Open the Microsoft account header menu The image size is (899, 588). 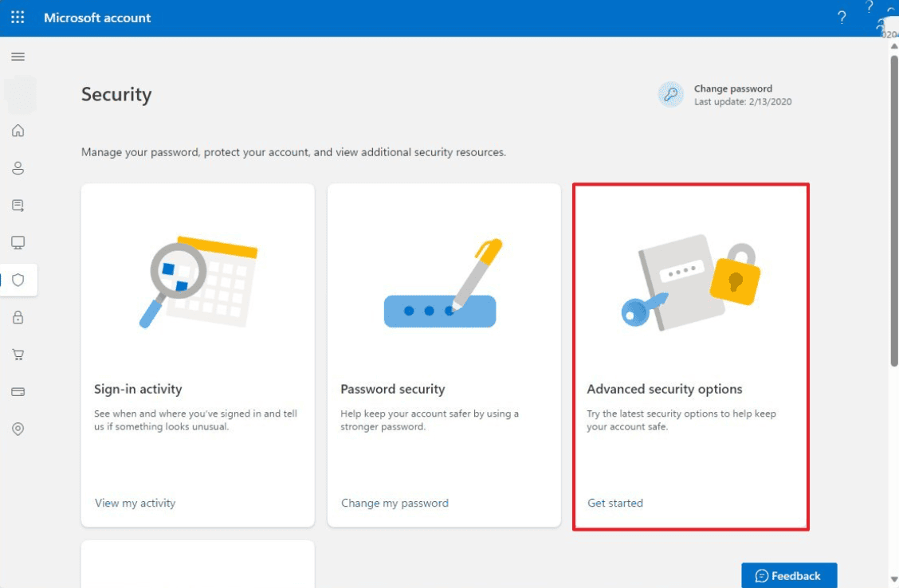(x=97, y=17)
